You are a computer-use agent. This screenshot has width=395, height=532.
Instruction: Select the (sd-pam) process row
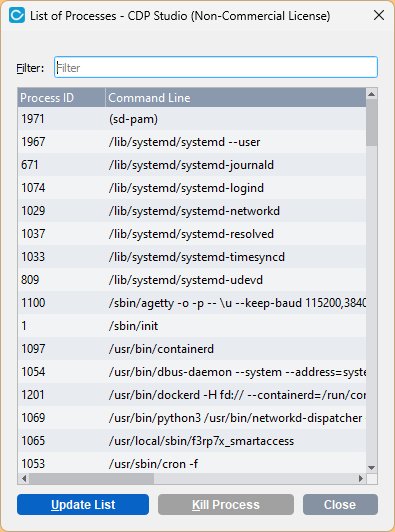point(192,119)
